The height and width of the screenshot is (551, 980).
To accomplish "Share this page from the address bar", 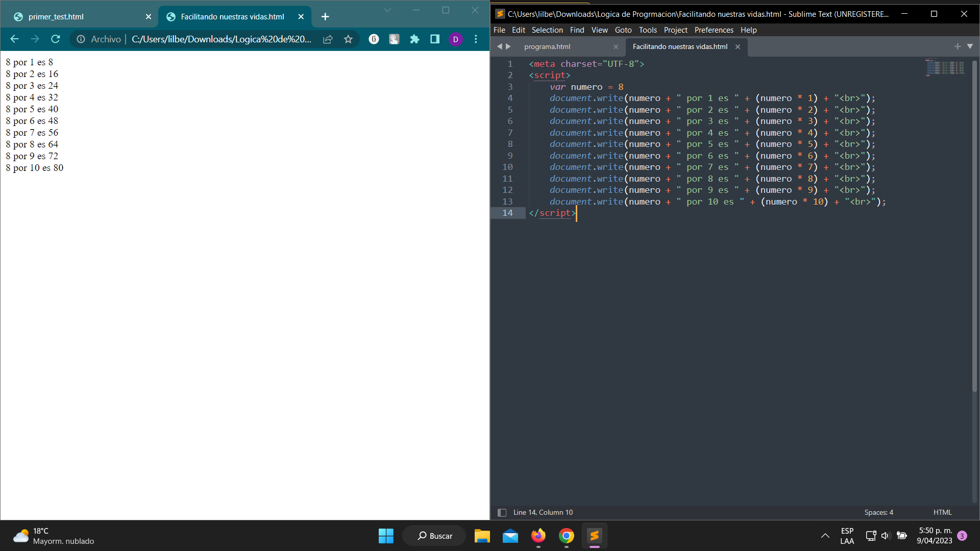I will (x=328, y=39).
